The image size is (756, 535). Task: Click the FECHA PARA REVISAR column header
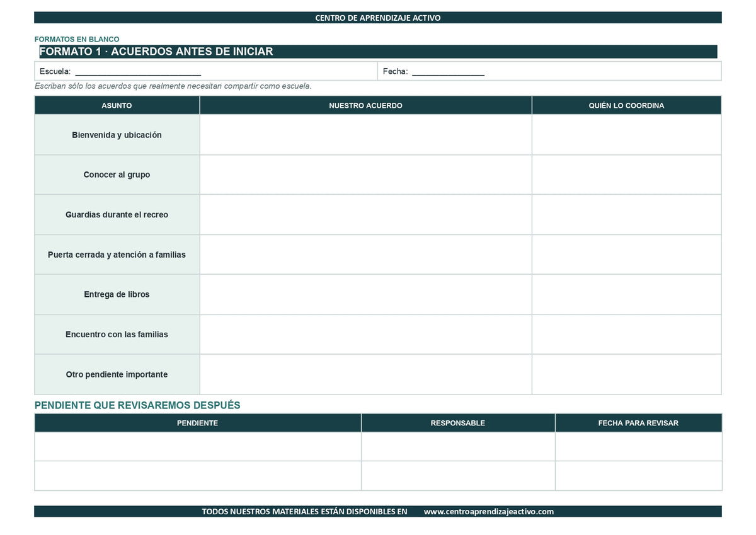click(638, 423)
